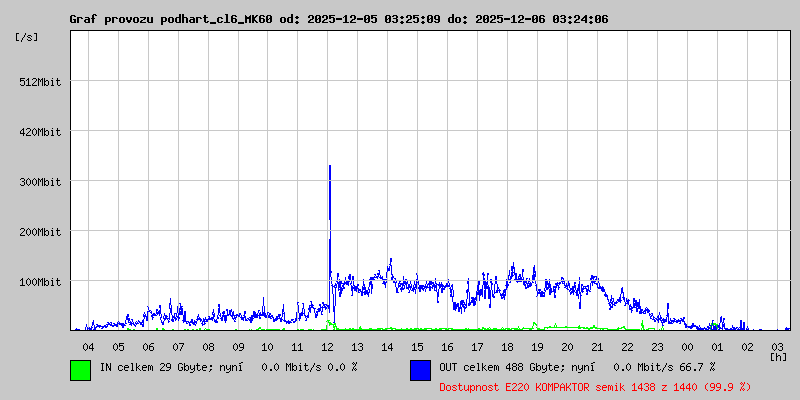Click the green IN legend color swatch

[80, 369]
